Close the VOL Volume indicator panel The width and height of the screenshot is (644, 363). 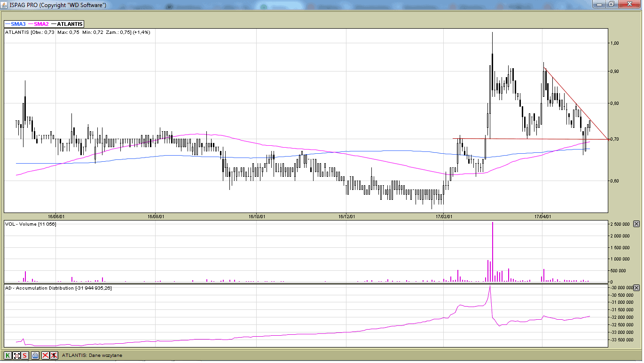[x=636, y=224]
